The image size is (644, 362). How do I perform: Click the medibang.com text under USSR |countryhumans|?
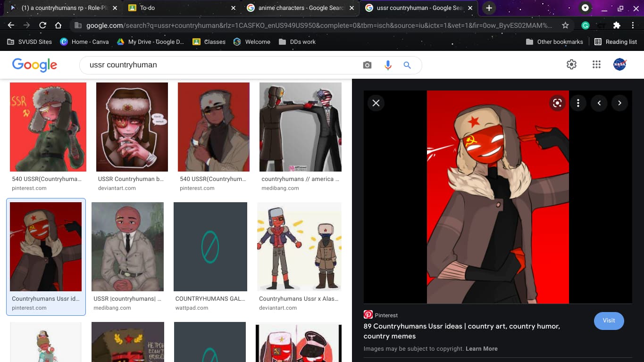[112, 308]
